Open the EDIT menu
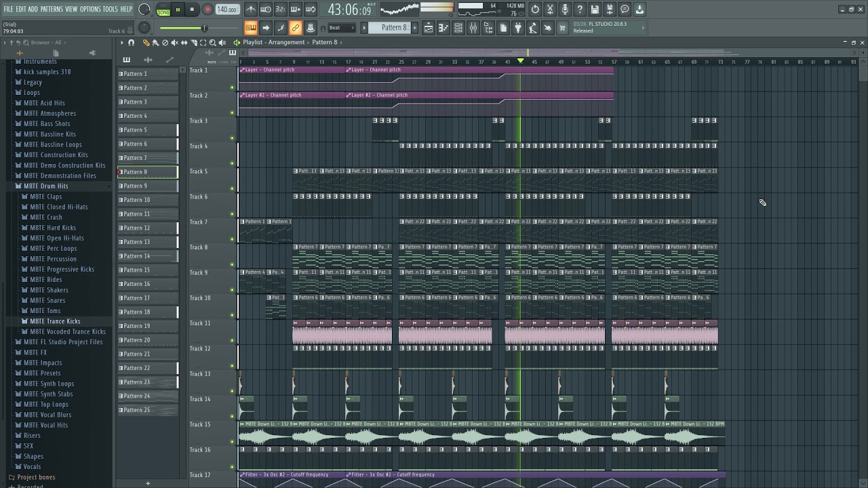 pos(21,9)
